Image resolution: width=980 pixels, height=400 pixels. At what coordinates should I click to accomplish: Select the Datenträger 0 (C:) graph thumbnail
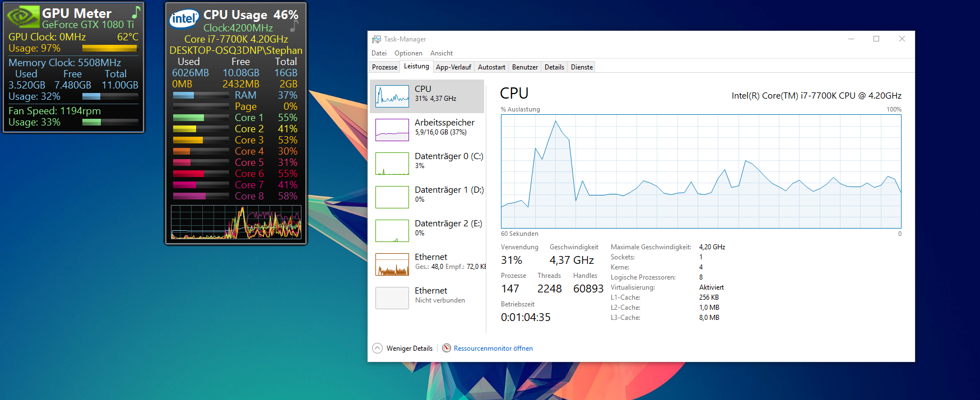392,164
